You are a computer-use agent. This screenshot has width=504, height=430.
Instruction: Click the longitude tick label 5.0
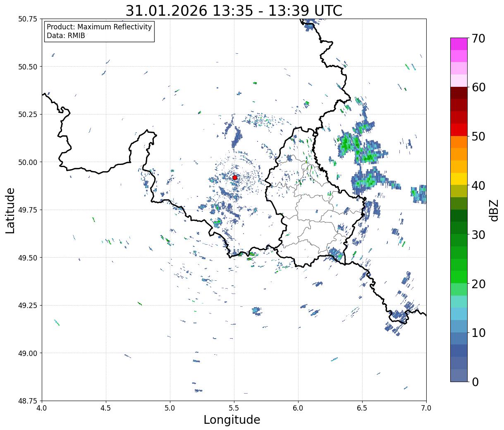tap(170, 408)
